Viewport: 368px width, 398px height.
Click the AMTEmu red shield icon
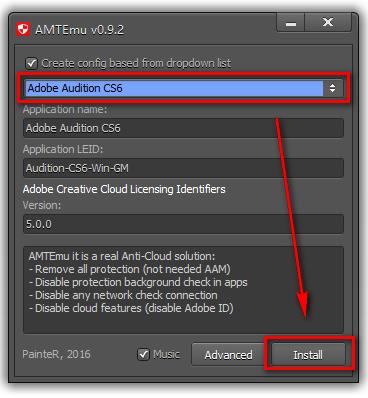coord(23,29)
